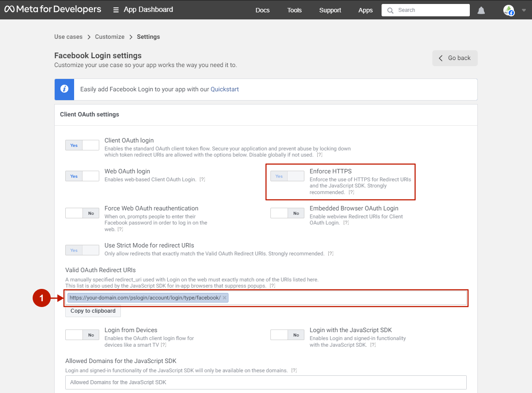Image resolution: width=532 pixels, height=393 pixels.
Task: Open the Docs menu
Action: [262, 10]
